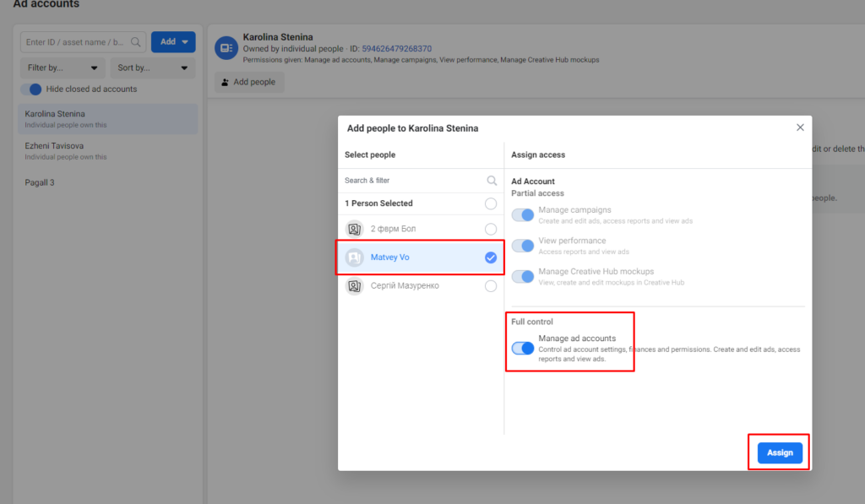This screenshot has height=504, width=865.
Task: Click the avatar icon beside 2 фврм Бол
Action: point(356,230)
